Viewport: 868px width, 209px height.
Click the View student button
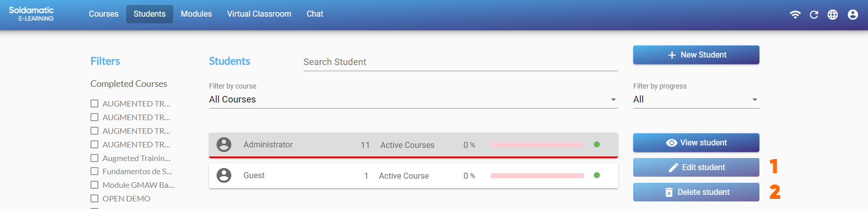point(696,143)
